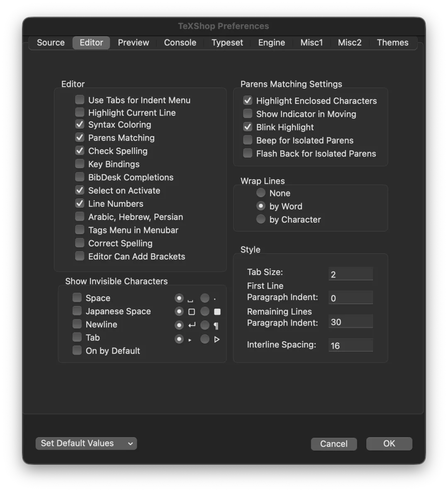This screenshot has height=492, width=448.
Task: Confirm preferences with OK
Action: 389,444
